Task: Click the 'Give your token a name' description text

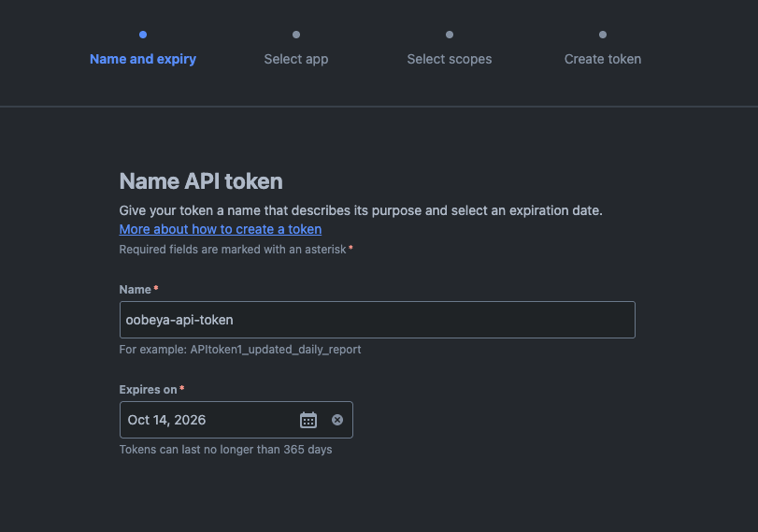Action: (x=361, y=210)
